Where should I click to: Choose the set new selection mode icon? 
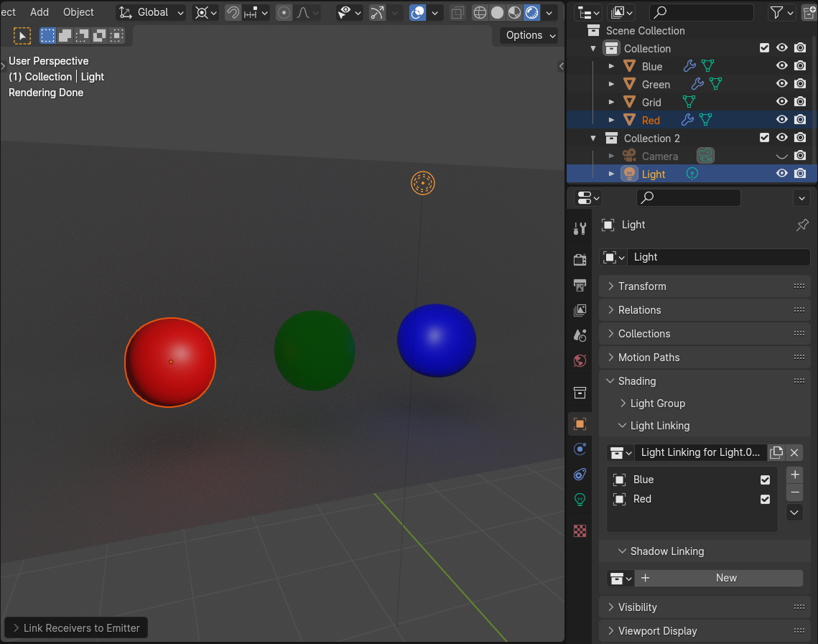[47, 35]
